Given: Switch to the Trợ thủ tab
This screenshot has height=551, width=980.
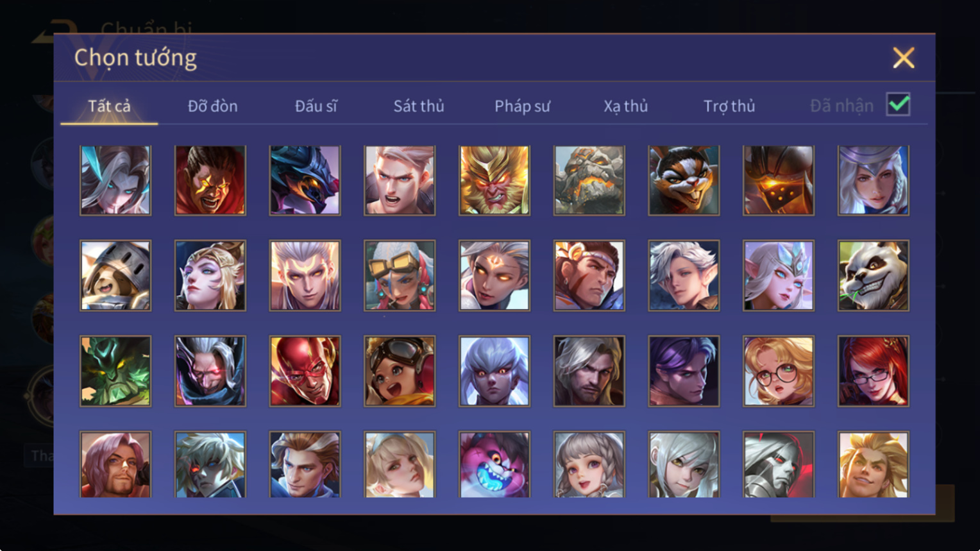Looking at the screenshot, I should 729,106.
